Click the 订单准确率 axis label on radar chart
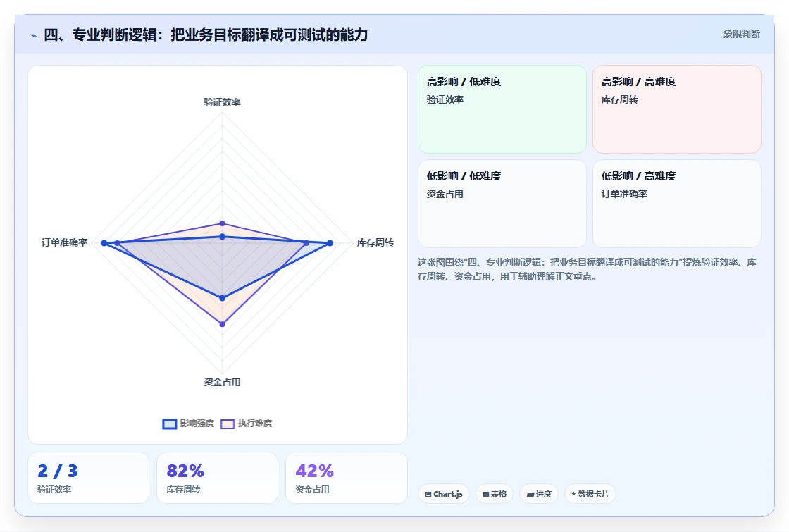Screen dimensions: 789x532 (x=64, y=242)
